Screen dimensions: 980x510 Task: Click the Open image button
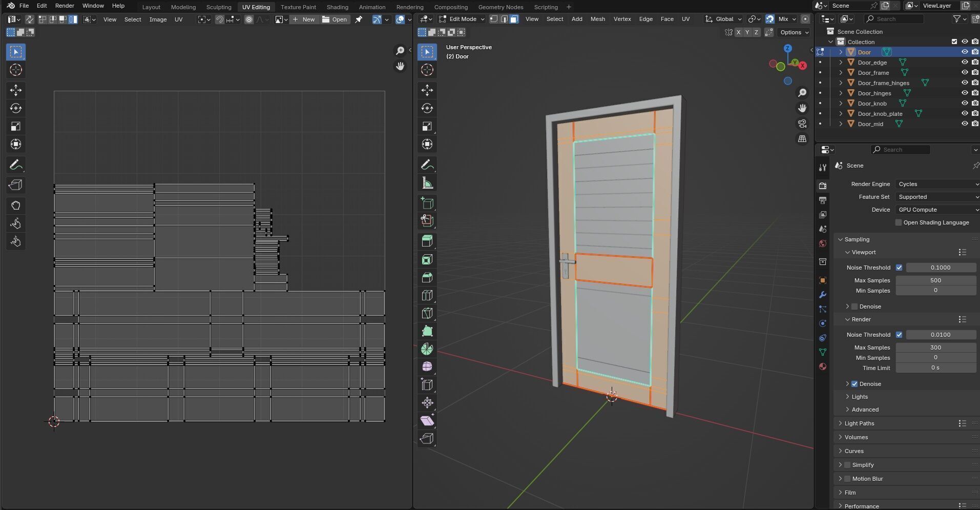click(x=335, y=19)
